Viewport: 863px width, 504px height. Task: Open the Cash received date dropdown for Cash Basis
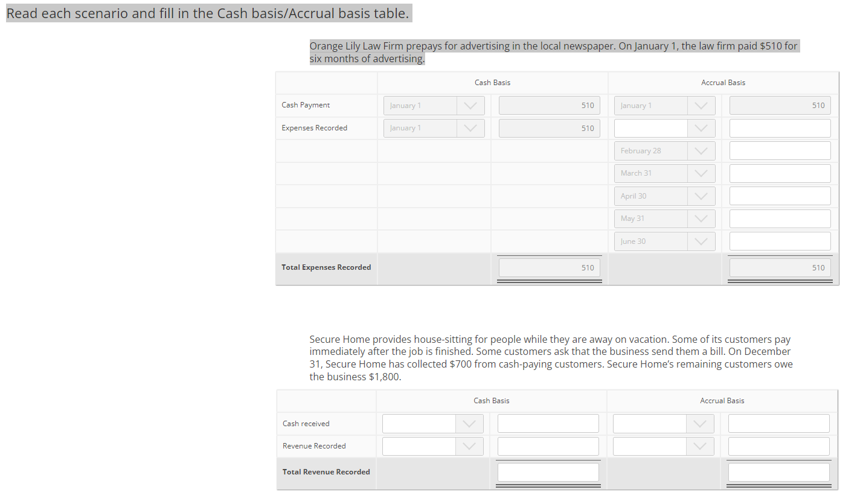coord(469,423)
